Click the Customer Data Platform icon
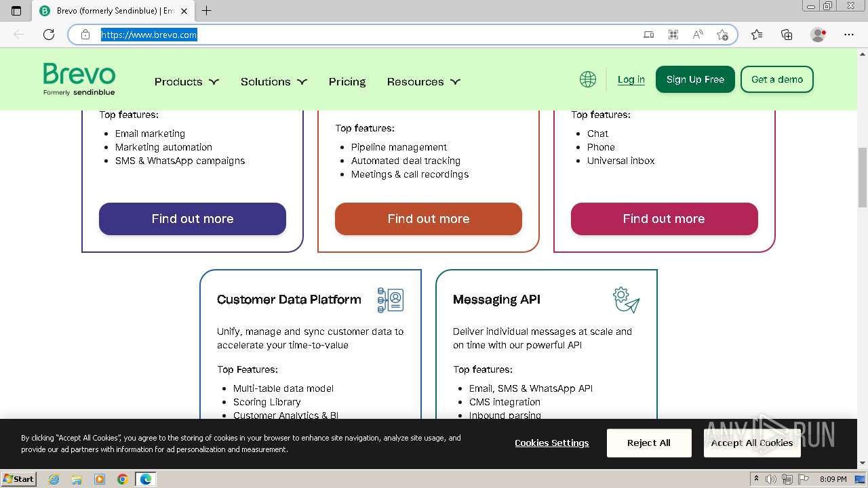 [x=391, y=300]
